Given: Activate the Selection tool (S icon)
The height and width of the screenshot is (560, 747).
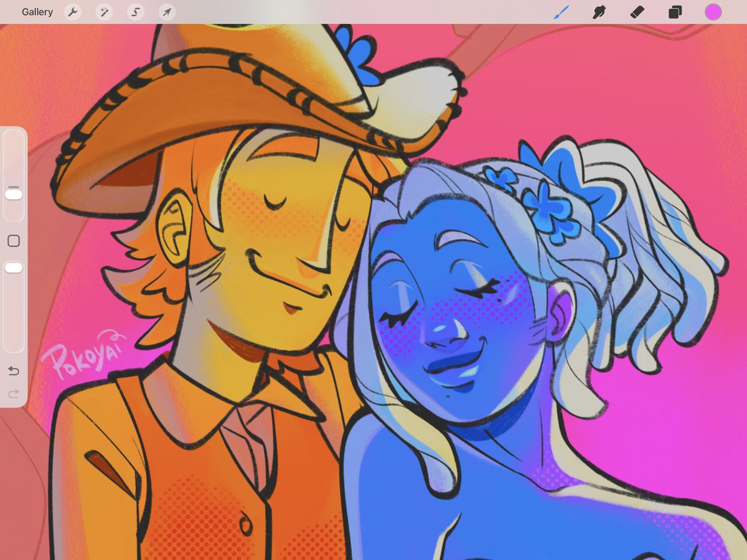Looking at the screenshot, I should click(x=135, y=12).
